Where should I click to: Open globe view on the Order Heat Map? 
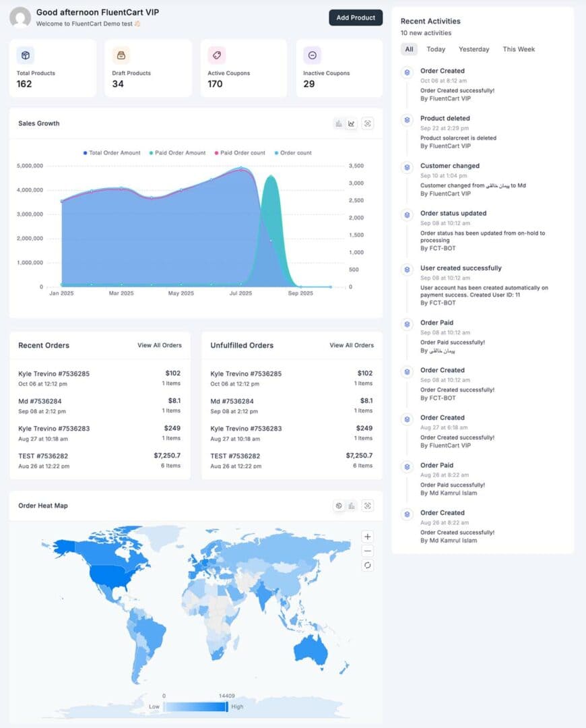coord(339,505)
